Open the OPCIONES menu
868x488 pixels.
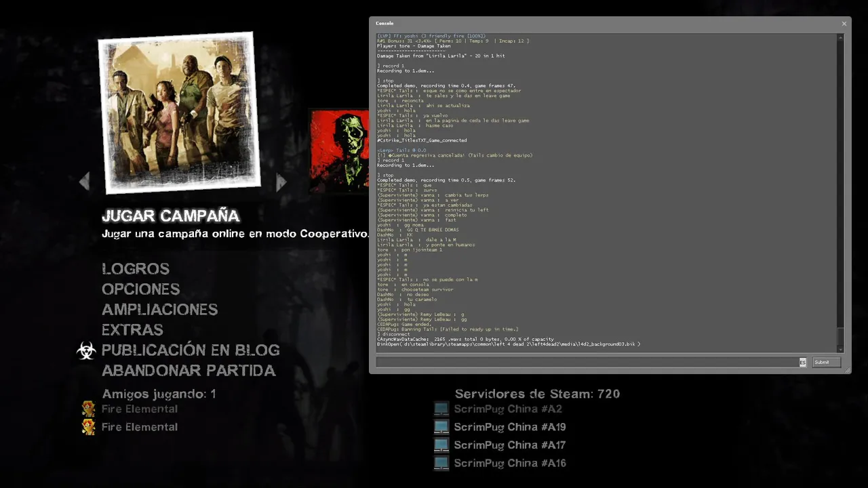pos(140,289)
